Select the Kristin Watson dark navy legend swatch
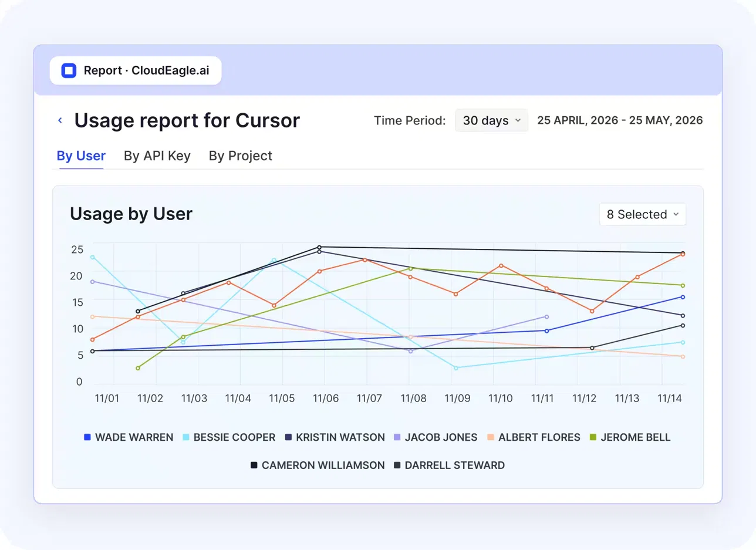Image resolution: width=756 pixels, height=550 pixels. tap(288, 437)
